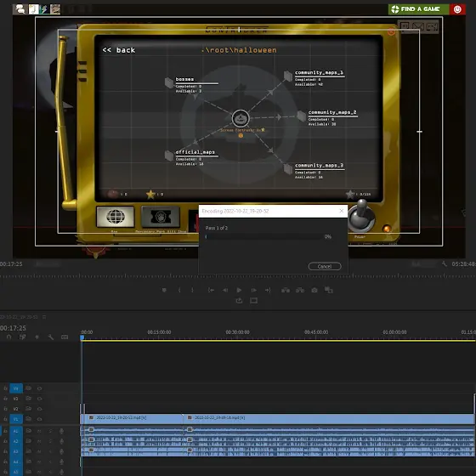Click red power button in video preview
476x476 pixels.
tap(457, 9)
